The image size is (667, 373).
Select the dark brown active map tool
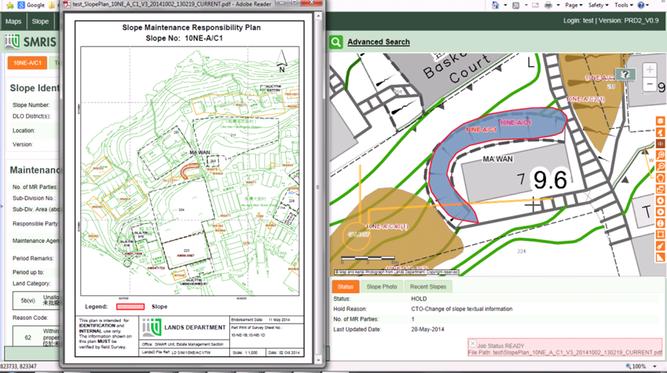[661, 144]
